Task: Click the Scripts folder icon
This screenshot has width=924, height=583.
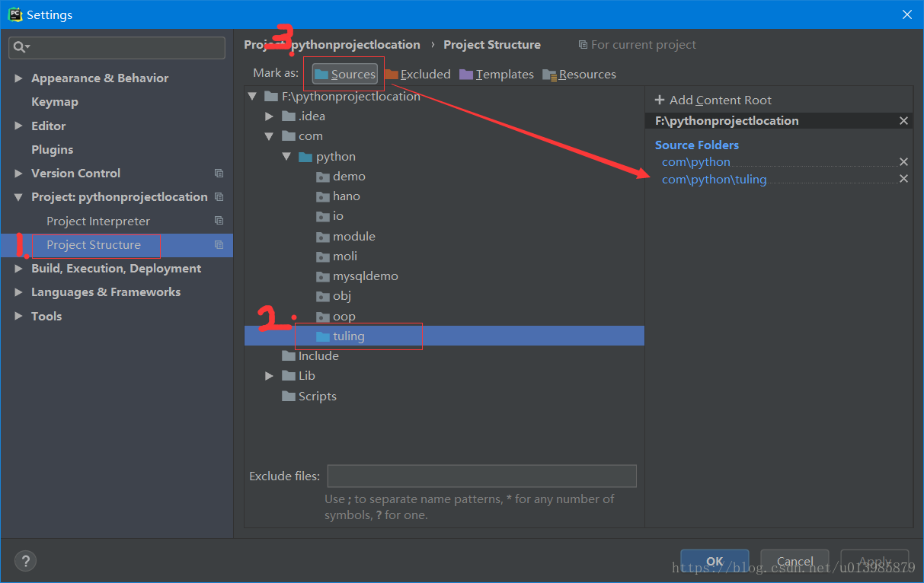Action: [x=288, y=397]
